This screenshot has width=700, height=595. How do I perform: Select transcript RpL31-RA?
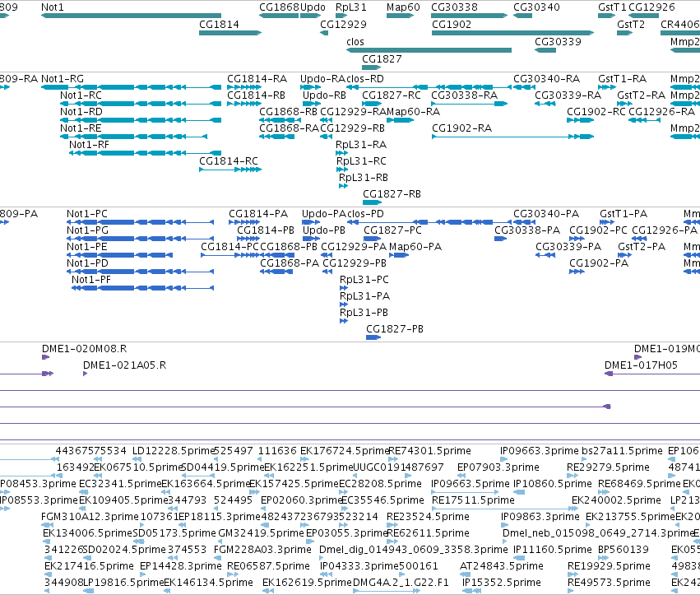pos(341,153)
